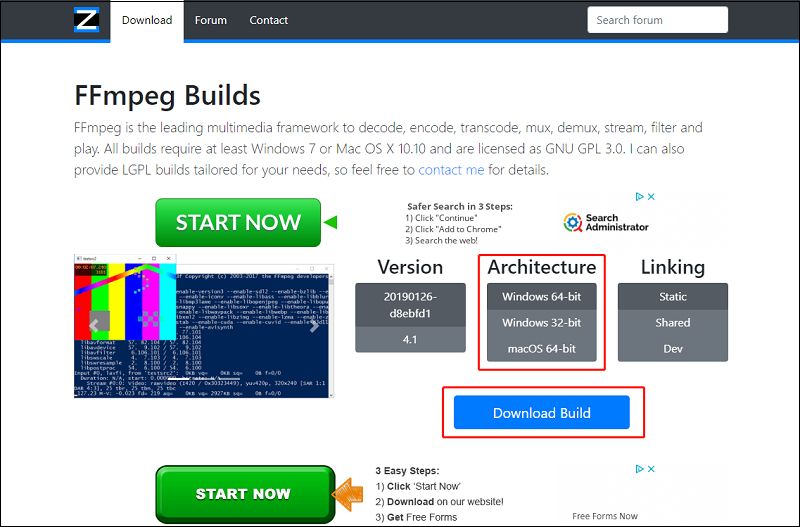Go to next carousel slide
Screen dimensions: 800x527
(x=314, y=325)
